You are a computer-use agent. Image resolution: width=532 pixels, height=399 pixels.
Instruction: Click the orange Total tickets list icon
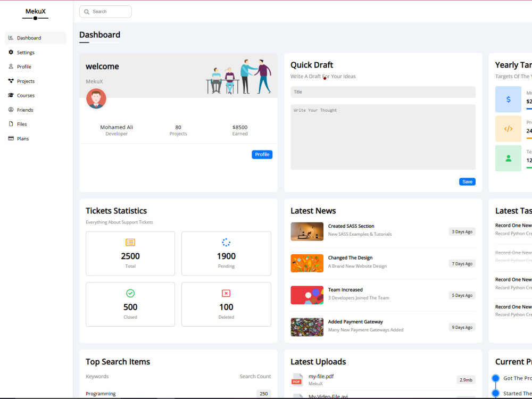(130, 242)
